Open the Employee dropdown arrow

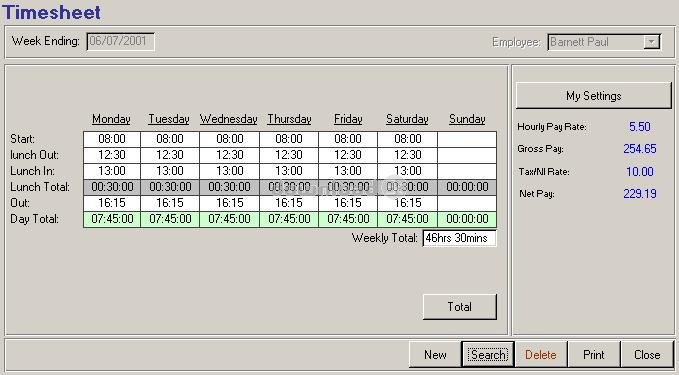pyautogui.click(x=651, y=42)
